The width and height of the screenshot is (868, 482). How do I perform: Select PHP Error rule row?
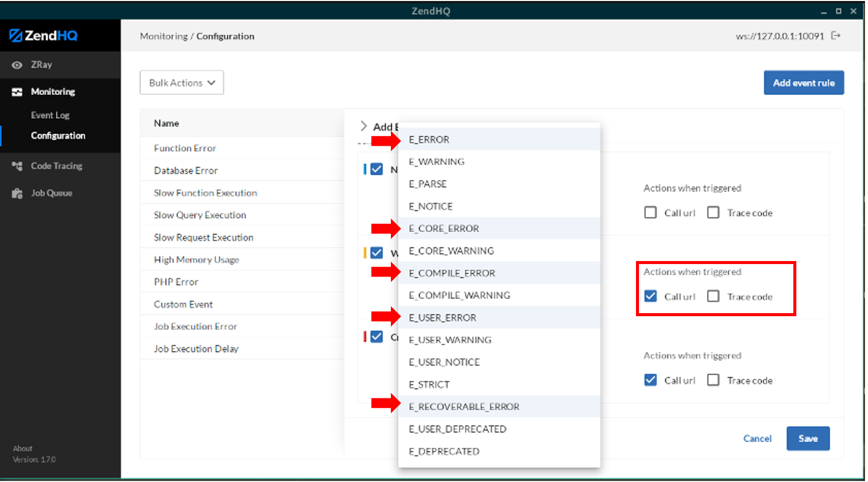point(242,282)
